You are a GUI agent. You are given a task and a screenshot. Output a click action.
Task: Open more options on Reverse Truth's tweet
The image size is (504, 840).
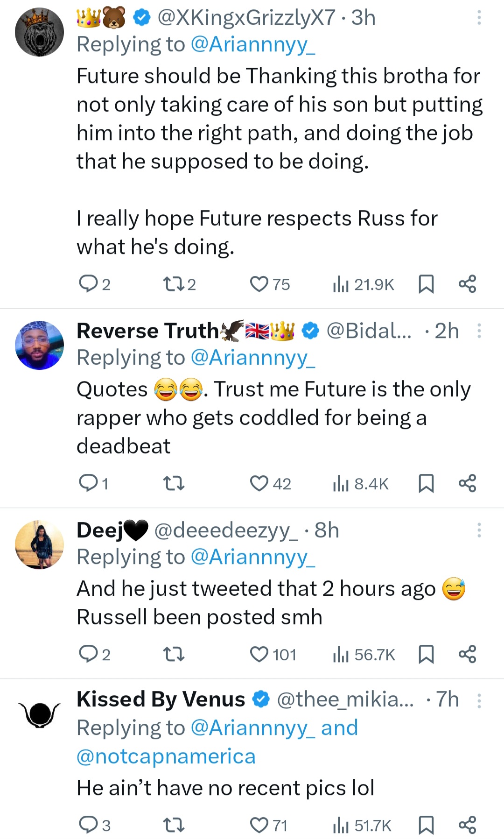point(479,331)
